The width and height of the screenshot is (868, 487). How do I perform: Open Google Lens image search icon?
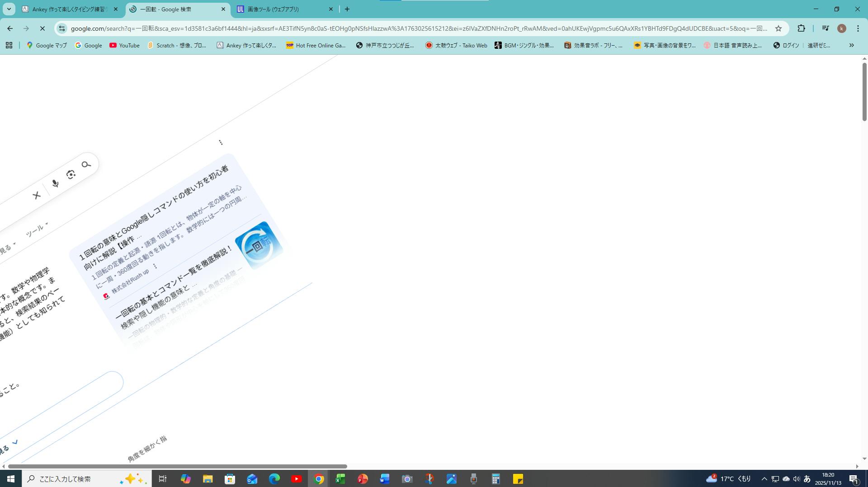[x=71, y=174]
